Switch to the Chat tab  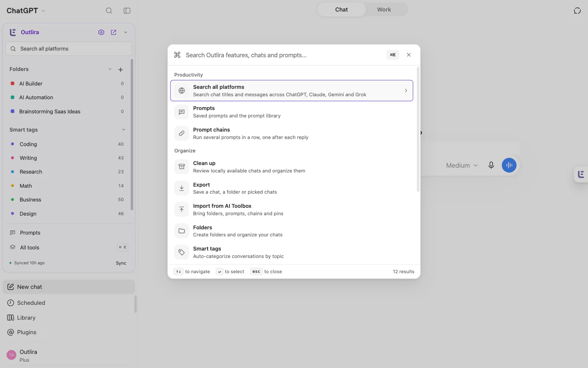(342, 10)
